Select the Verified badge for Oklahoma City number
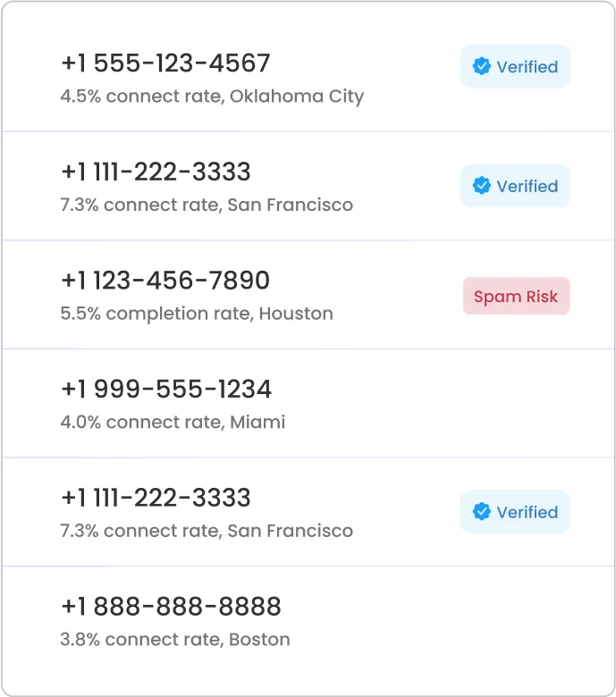Viewport: 616px width, 697px height. [x=515, y=66]
